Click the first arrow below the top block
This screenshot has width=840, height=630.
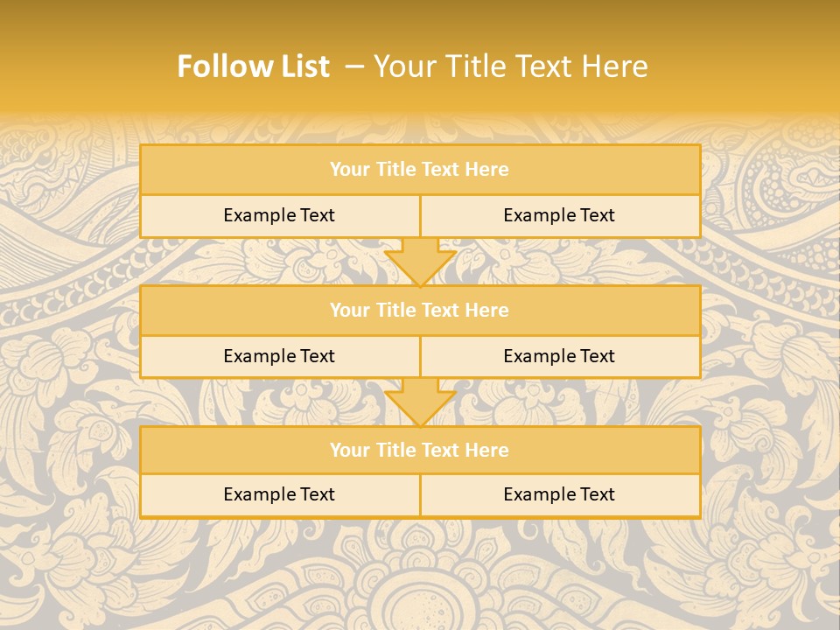pos(421,262)
